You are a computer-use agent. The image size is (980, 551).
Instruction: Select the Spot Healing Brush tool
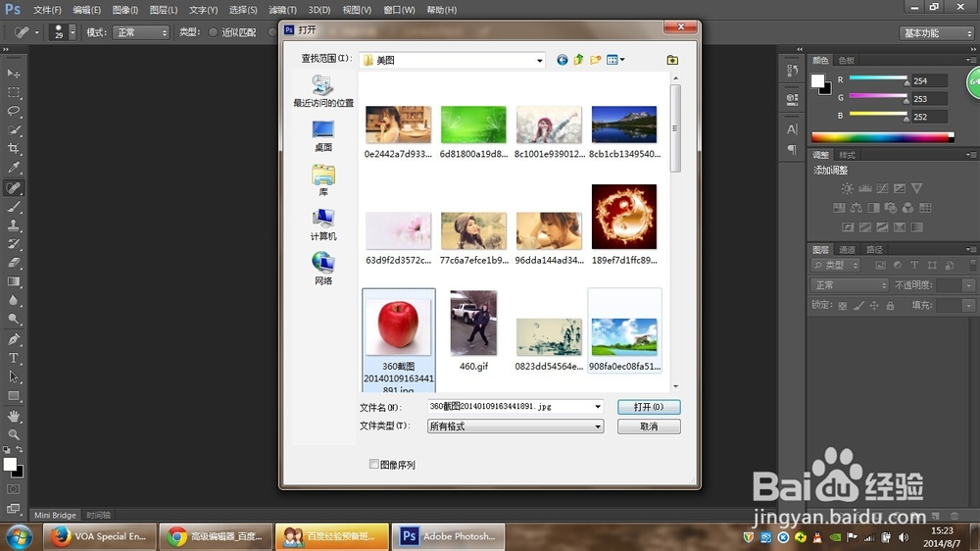click(x=13, y=187)
